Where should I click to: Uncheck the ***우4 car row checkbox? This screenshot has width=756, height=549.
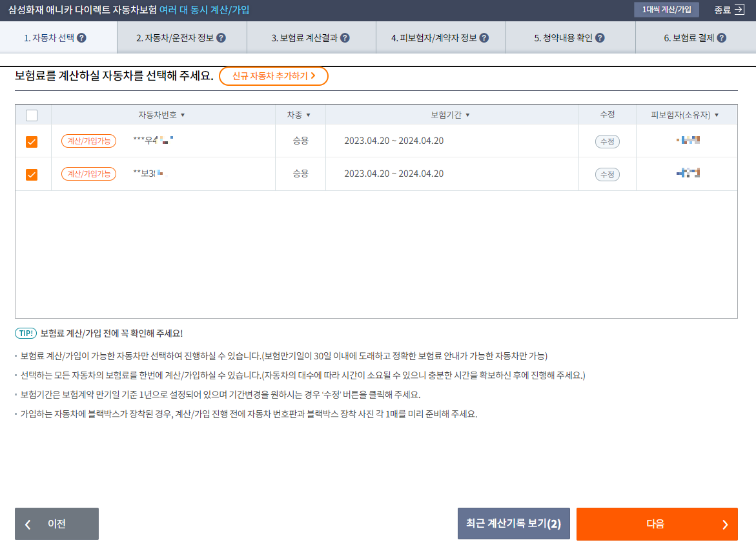pyautogui.click(x=32, y=141)
